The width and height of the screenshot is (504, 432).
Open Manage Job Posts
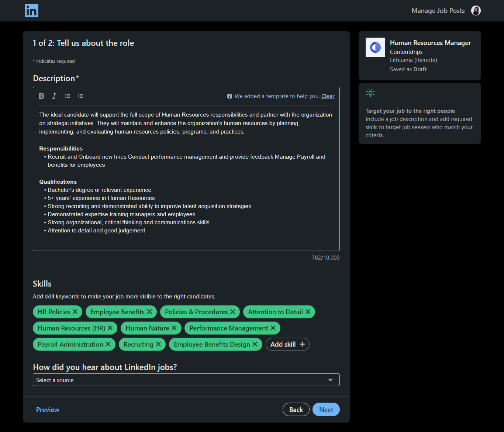[438, 10]
